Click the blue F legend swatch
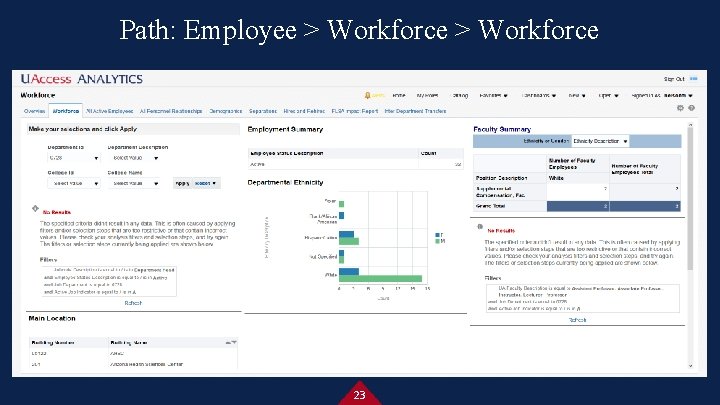720x405 pixels. click(438, 235)
